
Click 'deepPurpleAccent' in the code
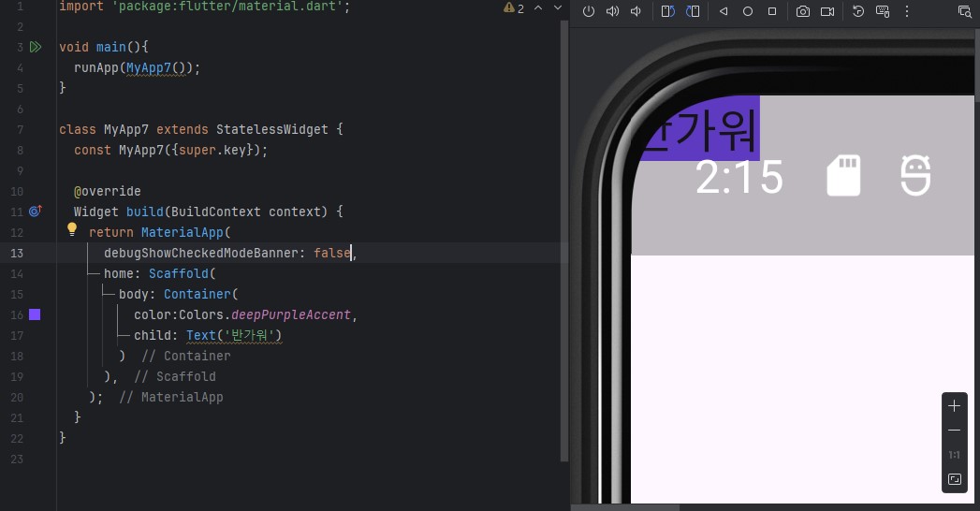coord(290,314)
